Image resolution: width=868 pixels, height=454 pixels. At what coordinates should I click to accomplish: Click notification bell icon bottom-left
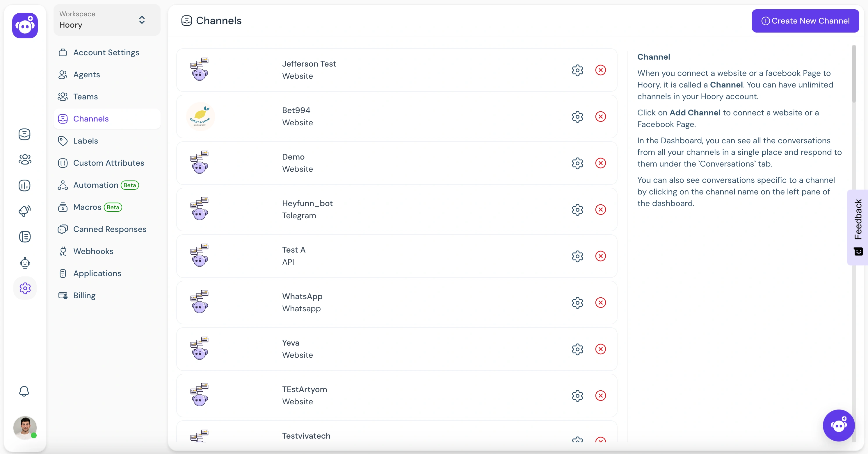point(24,391)
